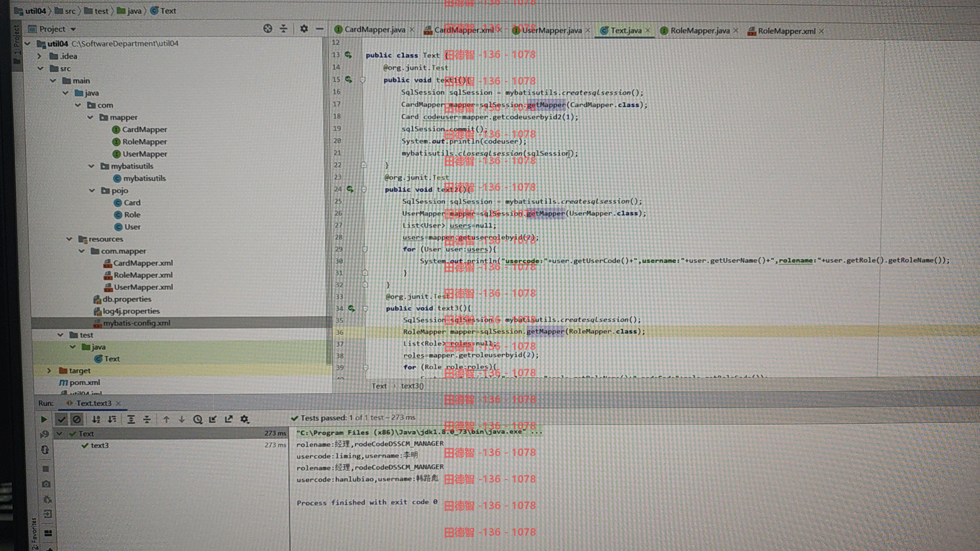Click dump threads camera icon
980x551 pixels.
coord(46,484)
